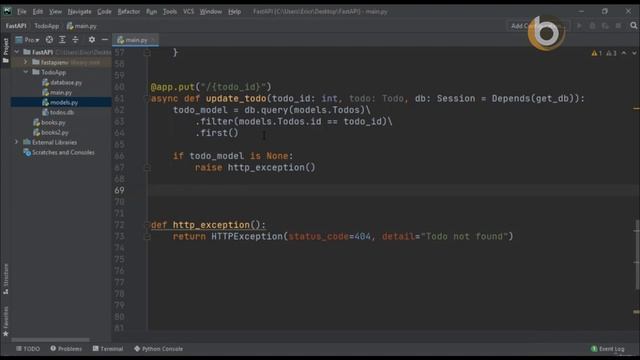Open the View menu
The width and height of the screenshot is (640, 360).
[x=56, y=11]
